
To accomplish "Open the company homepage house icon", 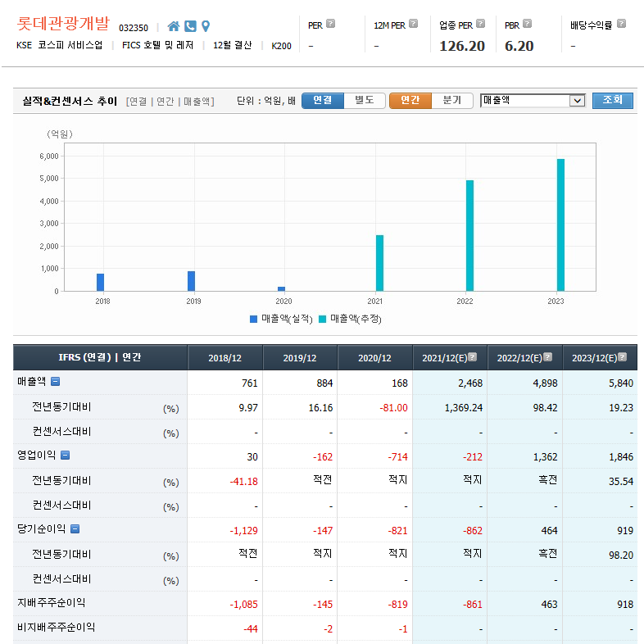I will [x=174, y=26].
